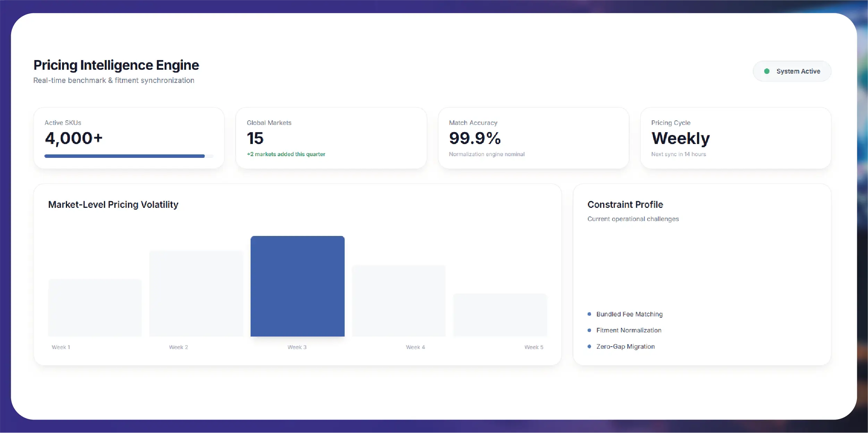Click the Week 1 axis label
The image size is (868, 433).
click(61, 347)
